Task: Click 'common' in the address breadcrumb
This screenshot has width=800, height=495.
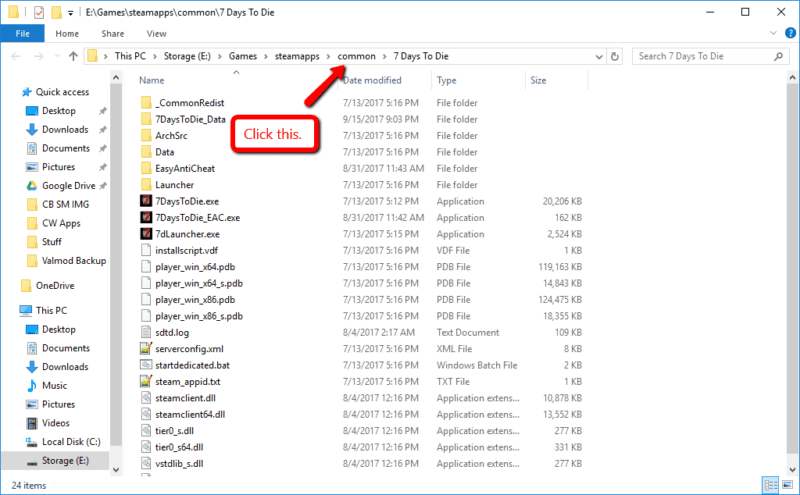Action: point(356,56)
